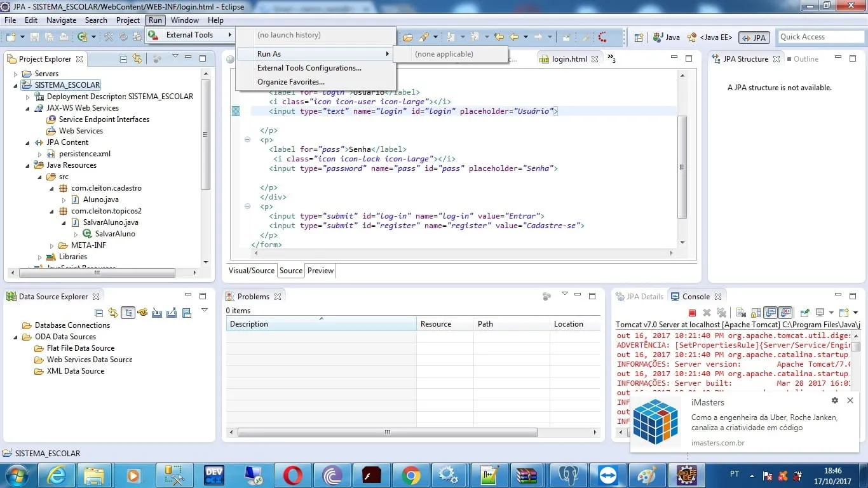This screenshot has width=868, height=488.
Task: Collapse the ODA Data Sources node
Action: tap(16, 337)
